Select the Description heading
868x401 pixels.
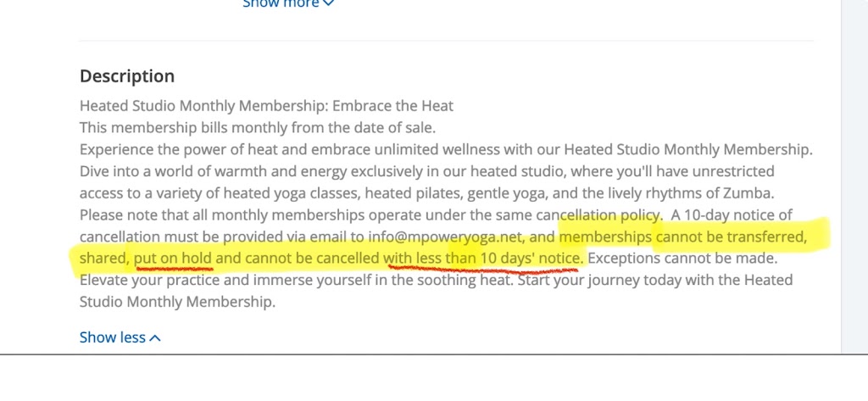pos(127,76)
